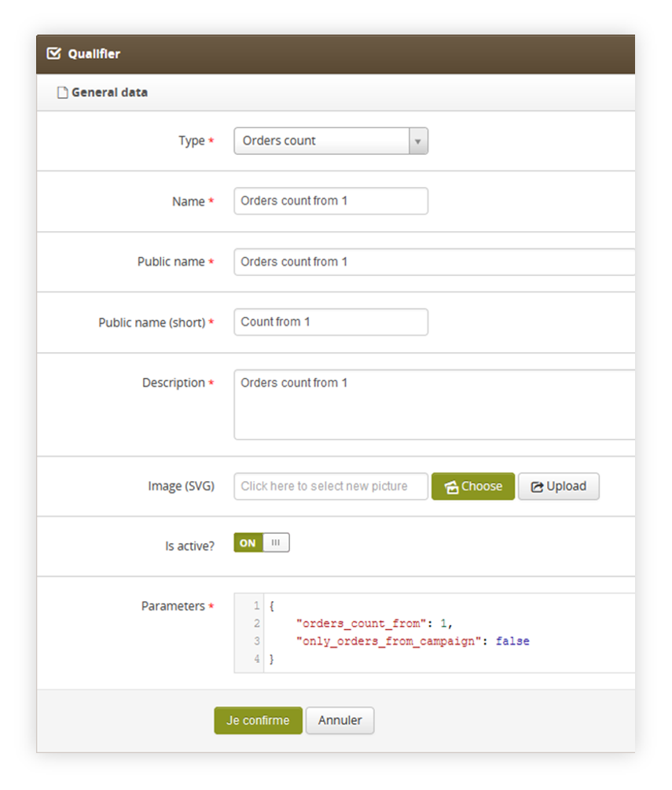Open the Type dropdown arrow
Image resolution: width=672 pixels, height=790 pixels.
418,141
